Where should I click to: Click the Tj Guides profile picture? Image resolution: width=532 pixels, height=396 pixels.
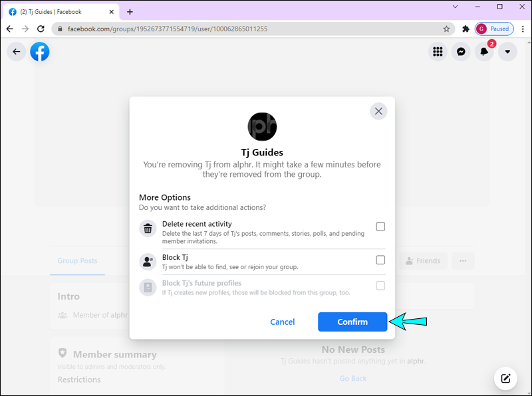tap(262, 126)
